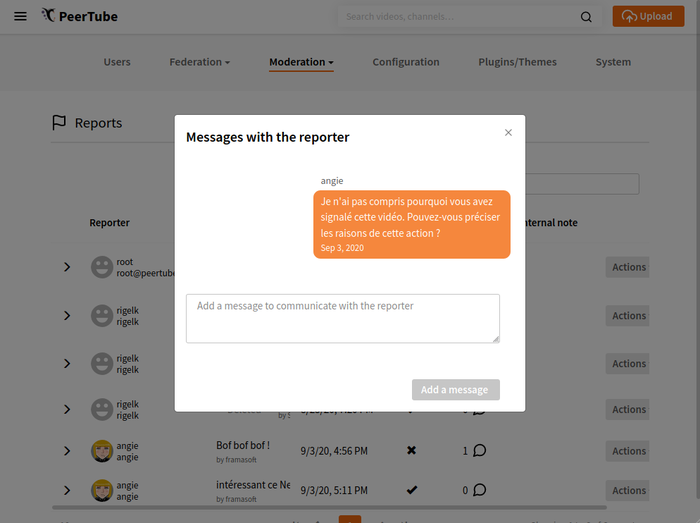
Task: Expand the Bof bof bof report row
Action: tap(67, 451)
